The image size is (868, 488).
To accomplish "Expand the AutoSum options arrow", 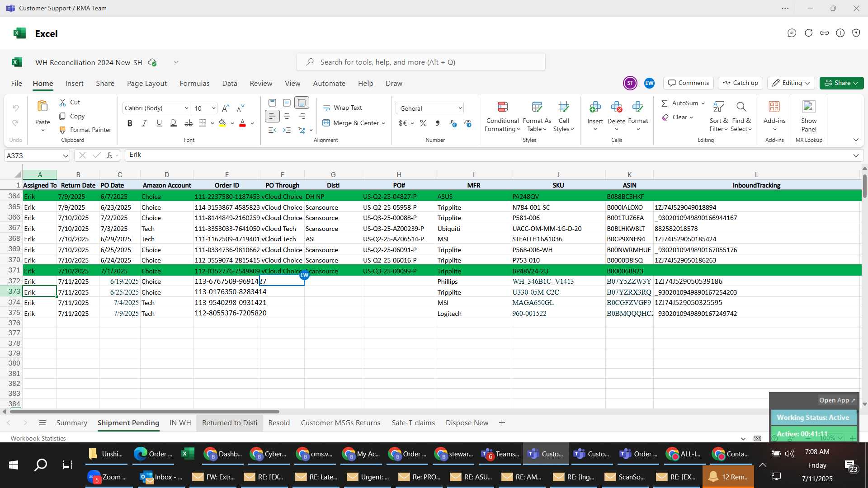I will [703, 103].
